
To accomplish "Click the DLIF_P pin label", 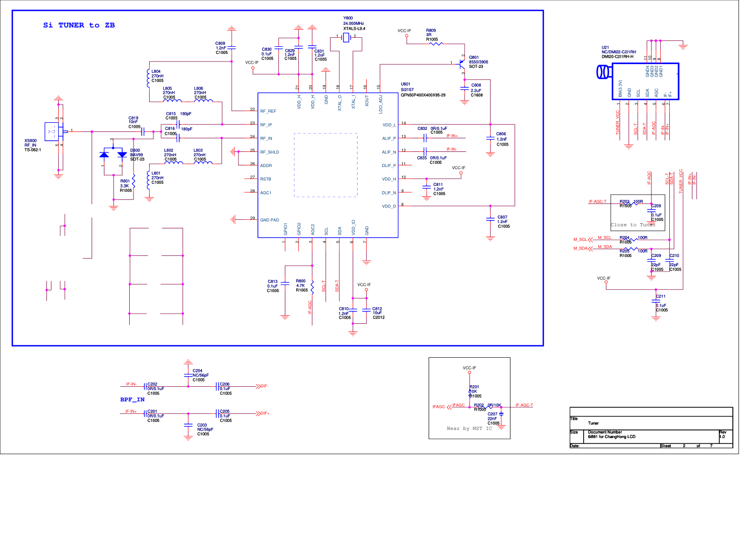I will (389, 166).
